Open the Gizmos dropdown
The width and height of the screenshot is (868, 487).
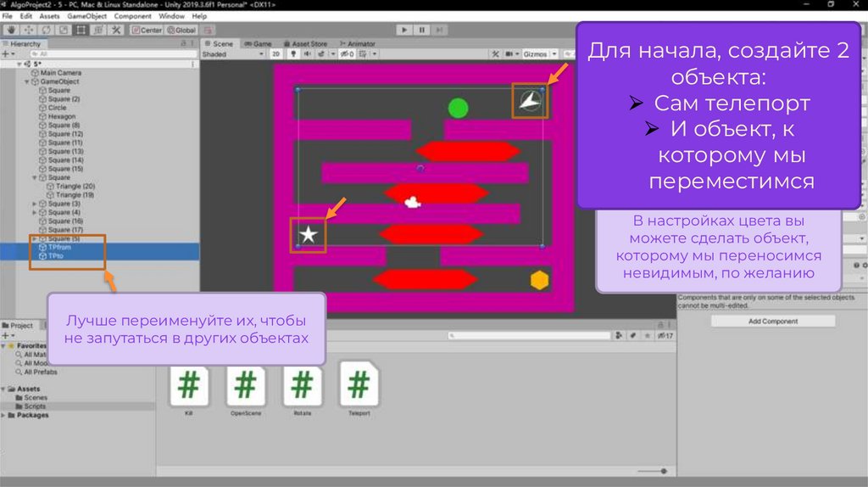tap(540, 54)
